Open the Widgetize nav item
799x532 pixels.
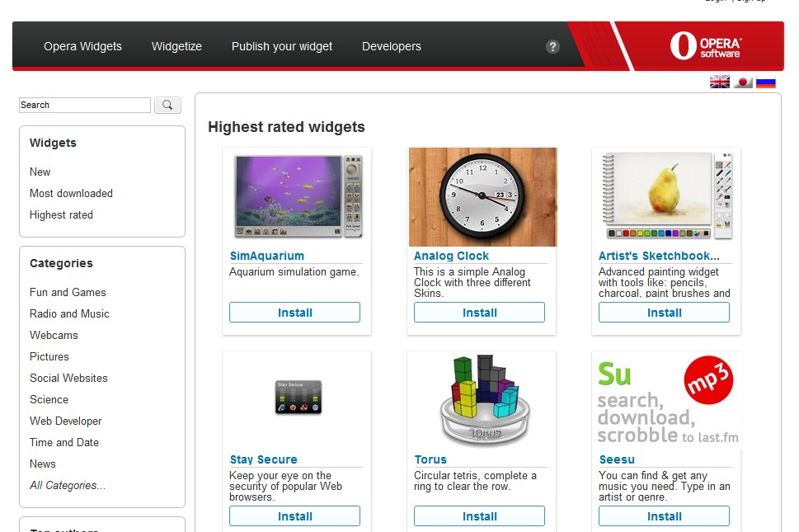176,46
